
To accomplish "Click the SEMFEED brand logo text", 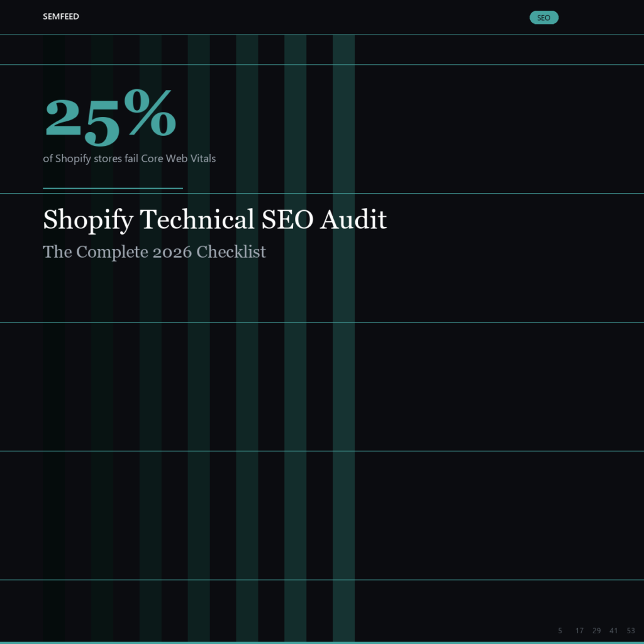I will (61, 16).
